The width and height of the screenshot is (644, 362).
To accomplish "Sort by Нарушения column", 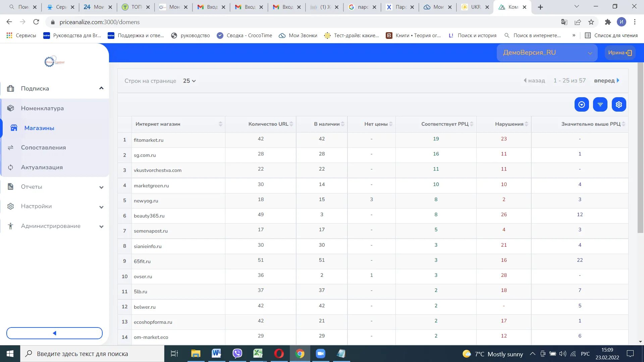I will tap(526, 124).
